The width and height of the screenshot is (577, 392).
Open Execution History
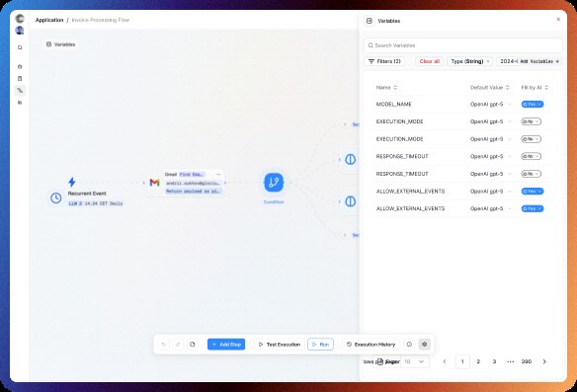pos(371,345)
